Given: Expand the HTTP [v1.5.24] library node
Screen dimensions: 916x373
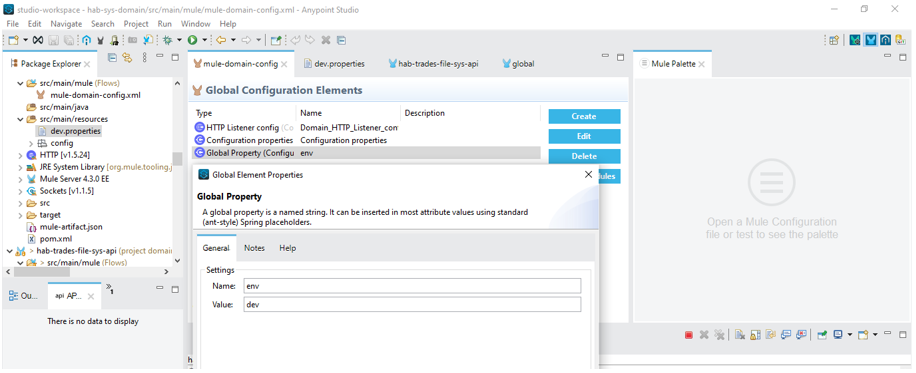Looking at the screenshot, I should pos(19,155).
